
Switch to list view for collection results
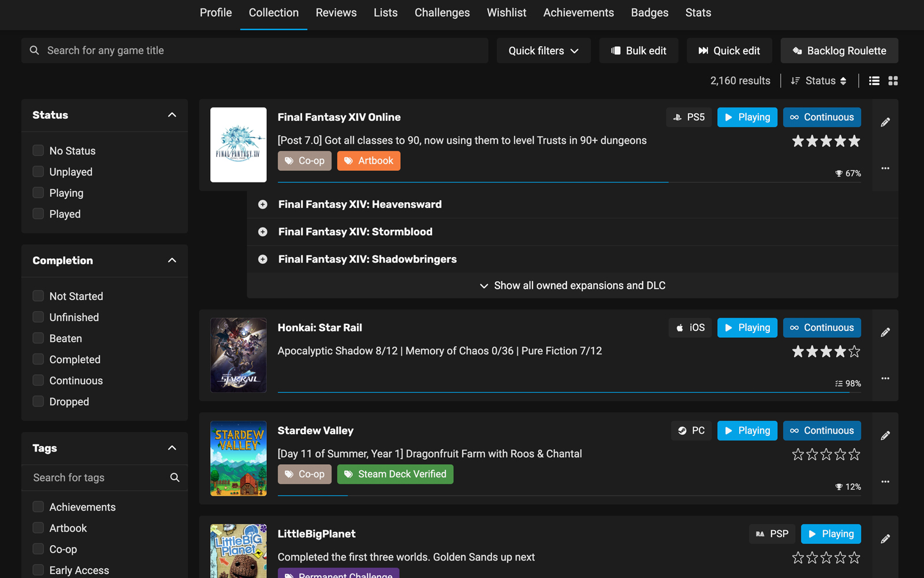tap(874, 80)
